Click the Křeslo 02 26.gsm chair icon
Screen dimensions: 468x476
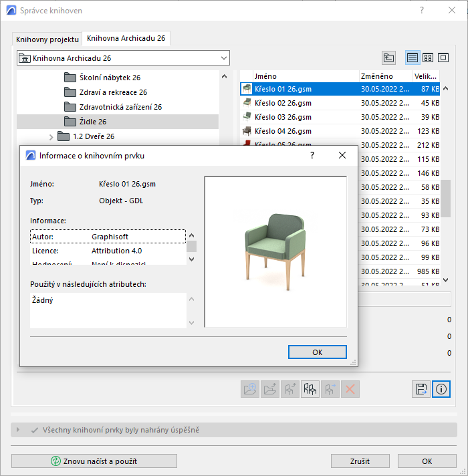pyautogui.click(x=247, y=103)
